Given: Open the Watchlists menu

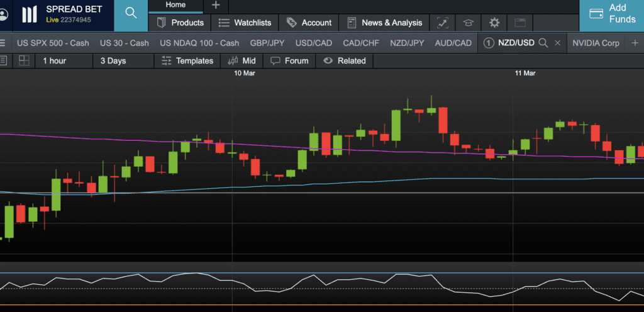Looking at the screenshot, I should [245, 23].
